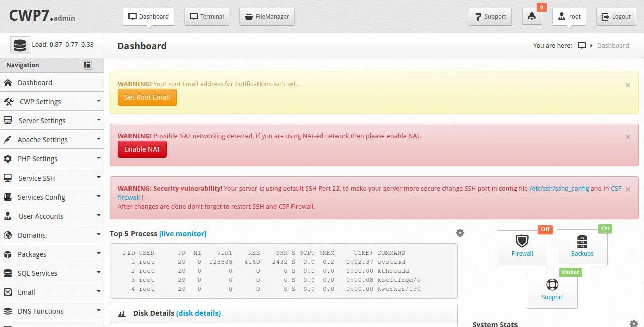Expand Services Config menu arrow
The width and height of the screenshot is (644, 327).
[x=99, y=196]
